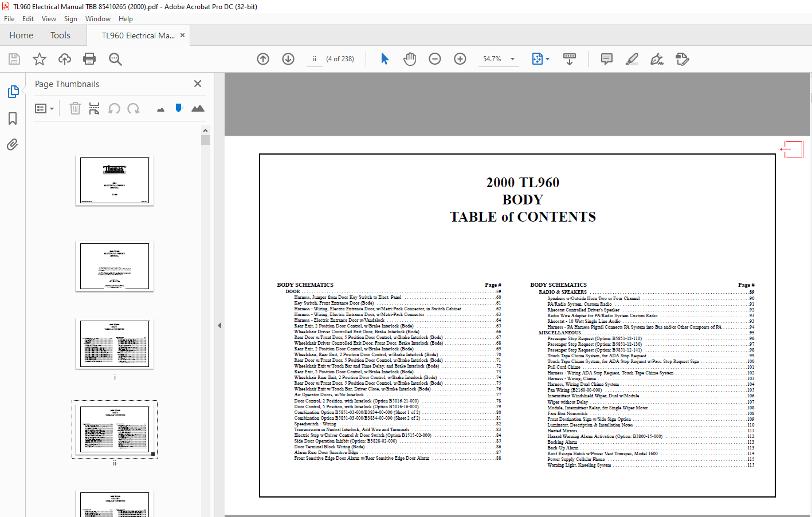Viewport: 812px width, 517px height.
Task: Click the fit page options icon
Action: (x=538, y=59)
